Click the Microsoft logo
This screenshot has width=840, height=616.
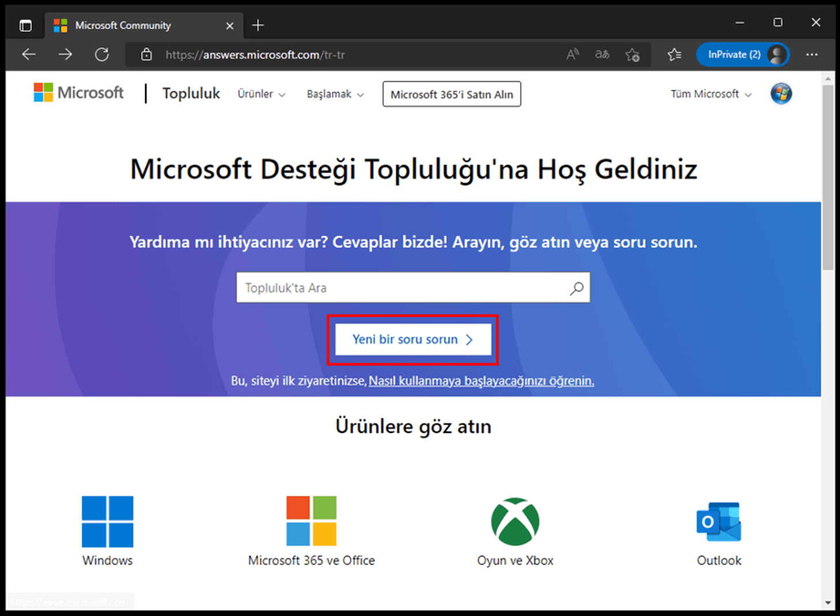(x=78, y=93)
